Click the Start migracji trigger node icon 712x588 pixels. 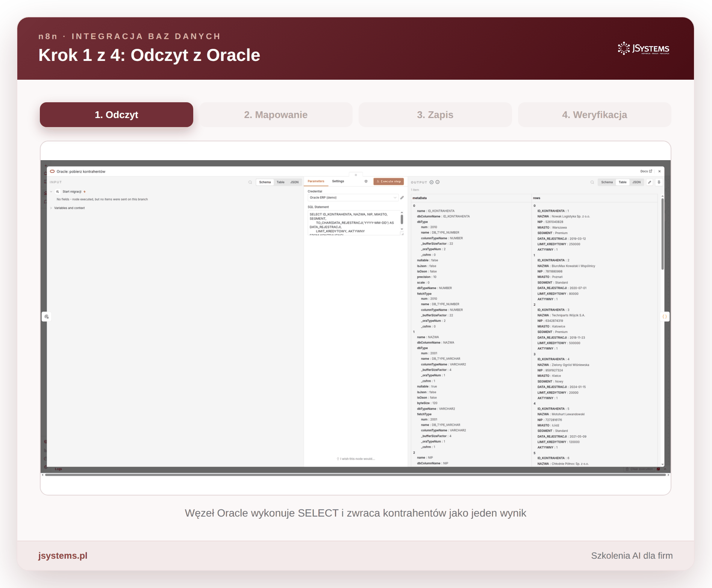[x=58, y=192]
